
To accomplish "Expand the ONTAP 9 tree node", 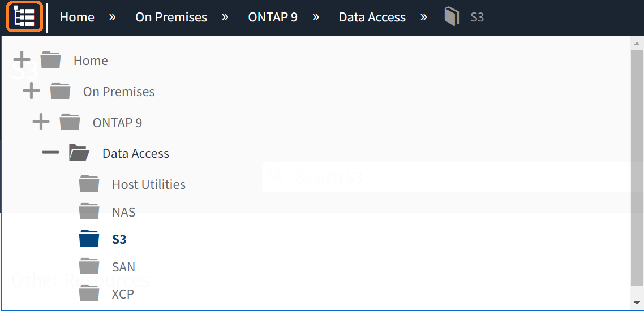I will (41, 122).
